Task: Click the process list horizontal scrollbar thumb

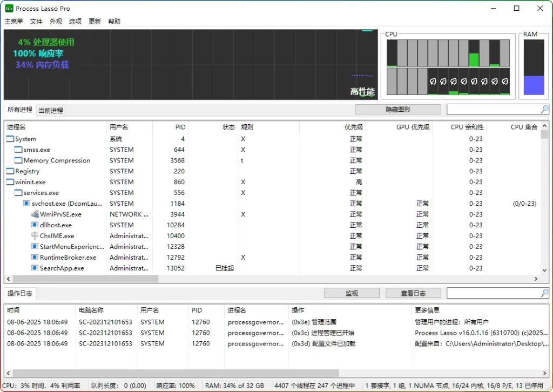Action: click(85, 279)
